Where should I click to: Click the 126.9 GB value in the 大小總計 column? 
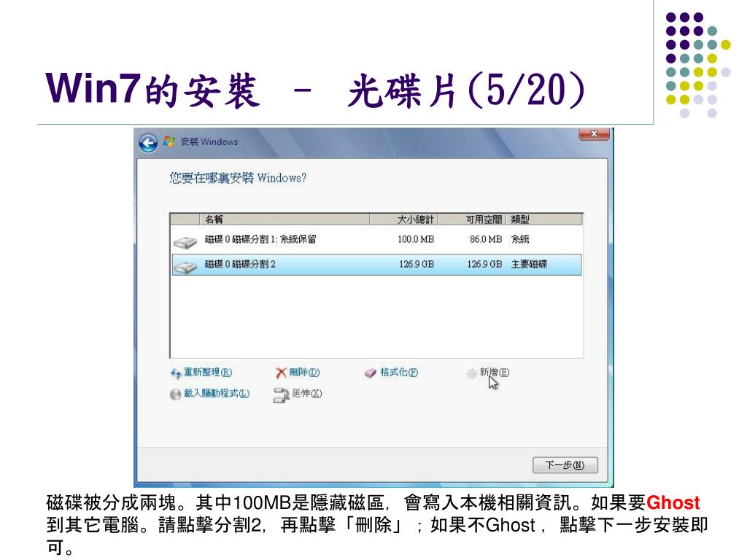click(x=417, y=264)
